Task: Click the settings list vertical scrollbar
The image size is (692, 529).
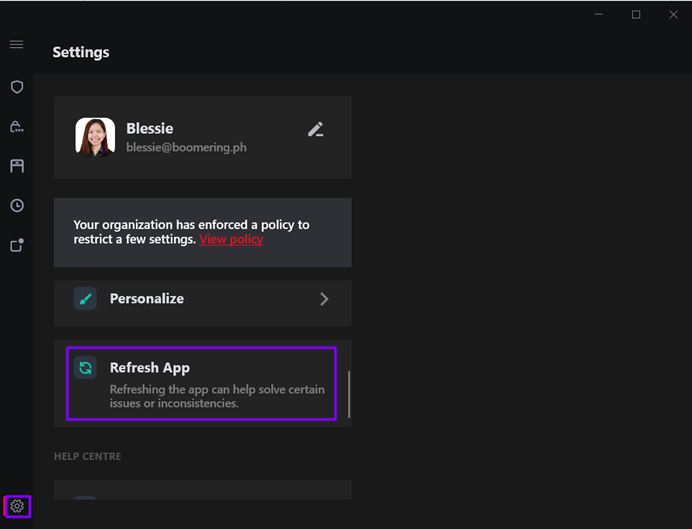Action: point(349,395)
